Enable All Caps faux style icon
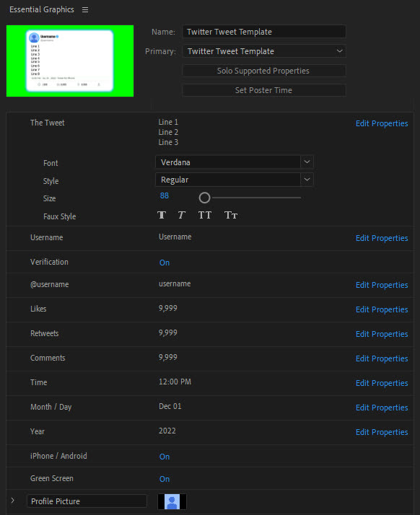420x515 pixels. coord(205,215)
